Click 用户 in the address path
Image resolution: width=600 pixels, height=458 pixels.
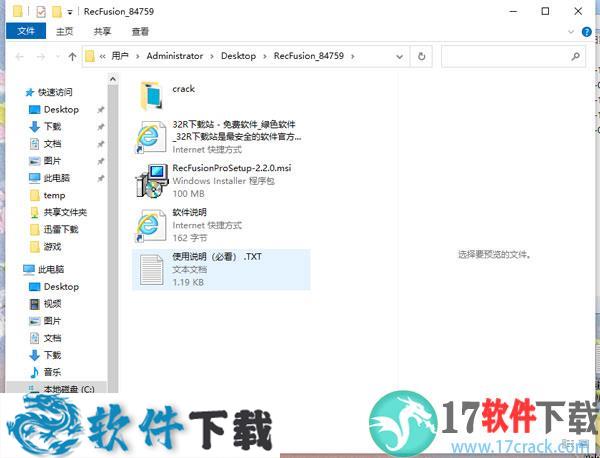[x=120, y=56]
